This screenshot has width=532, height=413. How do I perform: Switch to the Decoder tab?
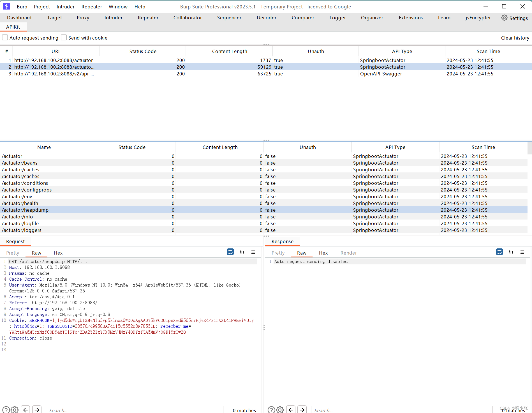point(266,18)
